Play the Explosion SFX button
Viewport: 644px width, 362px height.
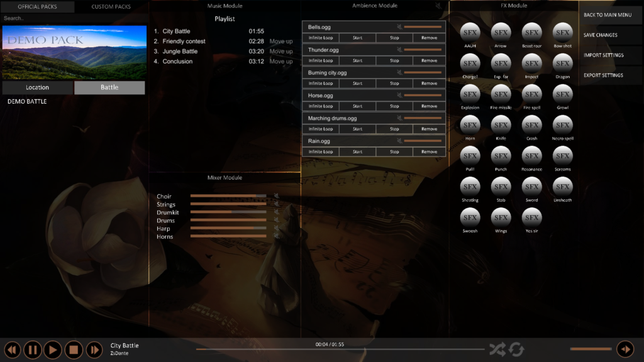pos(470,93)
